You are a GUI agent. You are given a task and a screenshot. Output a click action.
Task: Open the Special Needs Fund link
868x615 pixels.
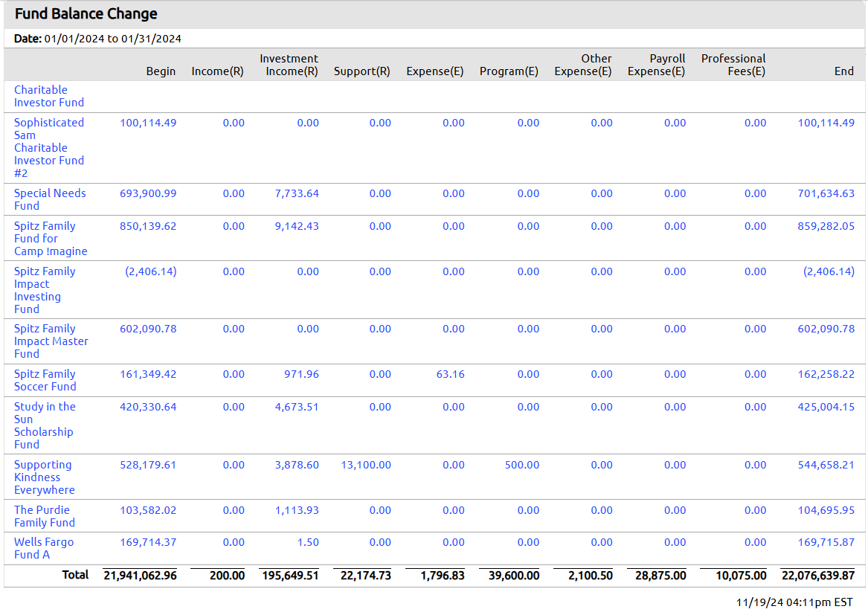tap(50, 199)
